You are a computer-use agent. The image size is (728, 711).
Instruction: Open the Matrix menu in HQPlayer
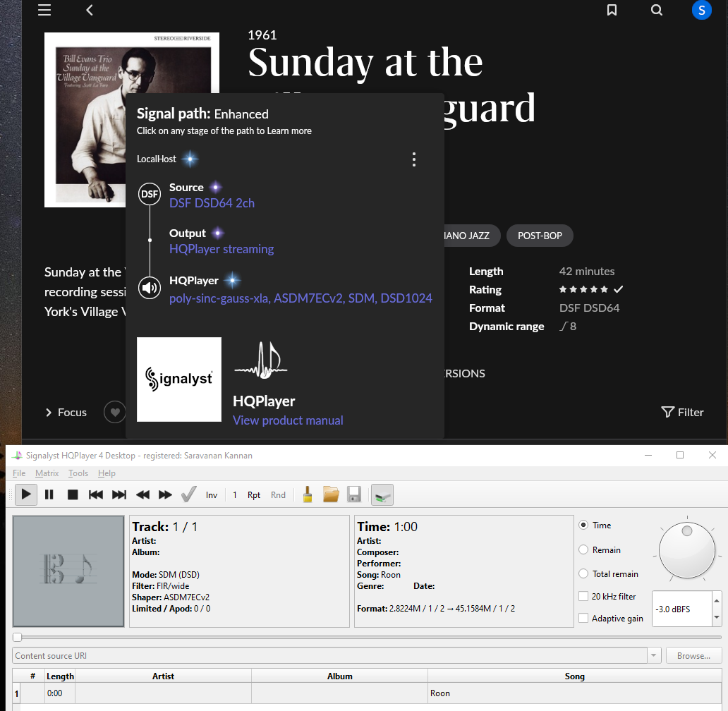click(47, 473)
